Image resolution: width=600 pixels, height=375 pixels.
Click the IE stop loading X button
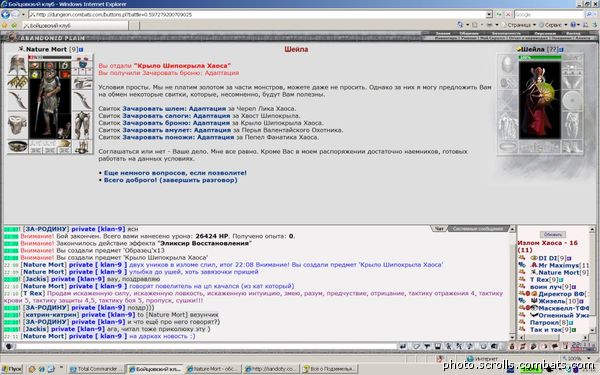coord(508,15)
